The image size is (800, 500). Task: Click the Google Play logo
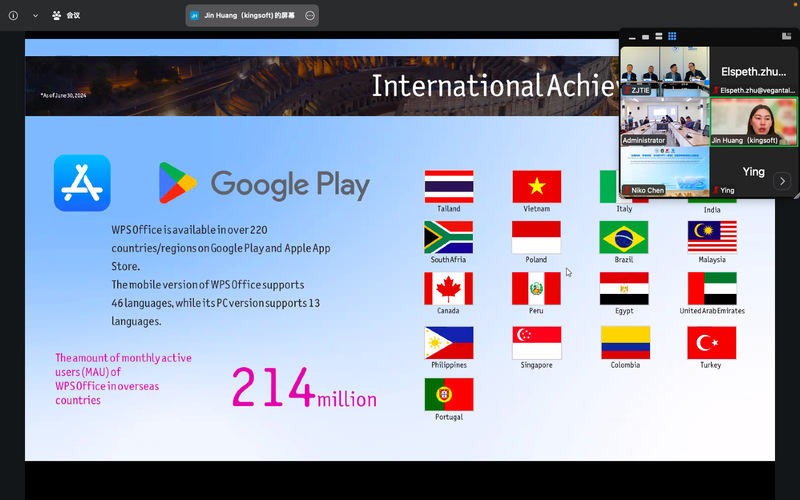[264, 184]
